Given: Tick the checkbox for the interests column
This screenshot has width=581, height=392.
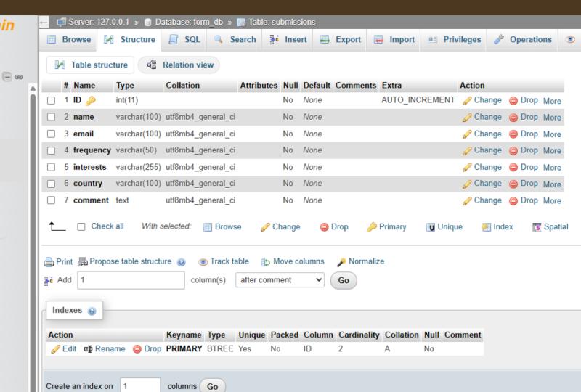Looking at the screenshot, I should click(51, 167).
